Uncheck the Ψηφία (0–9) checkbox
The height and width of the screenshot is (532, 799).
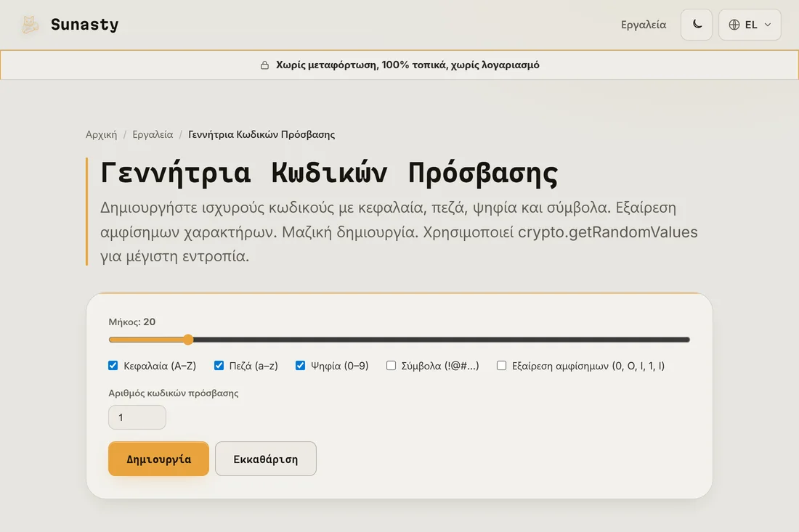tap(300, 366)
